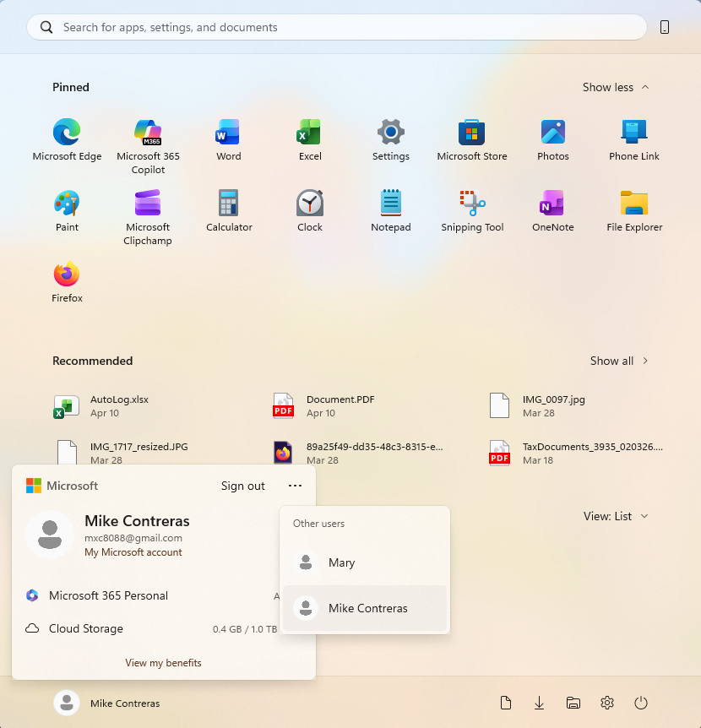The height and width of the screenshot is (728, 701).
Task: Open the pinned Settings app
Action: tap(390, 139)
